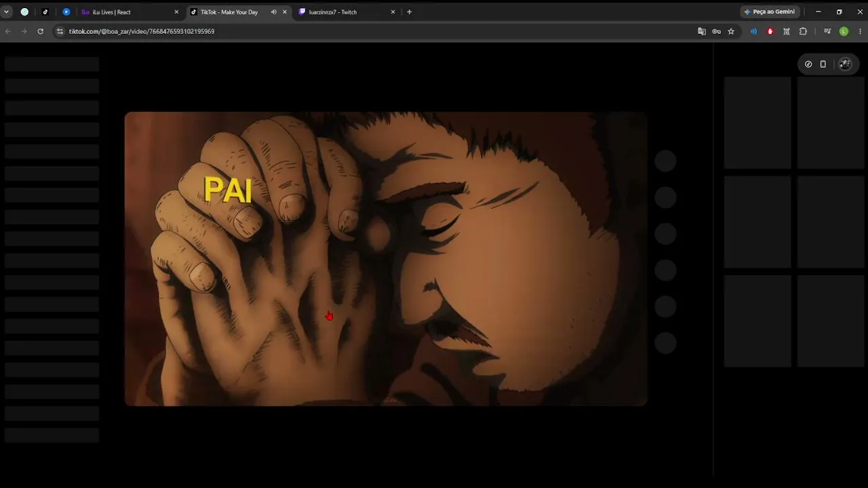Image resolution: width=868 pixels, height=488 pixels.
Task: Bookmark this page with the star
Action: [x=731, y=31]
